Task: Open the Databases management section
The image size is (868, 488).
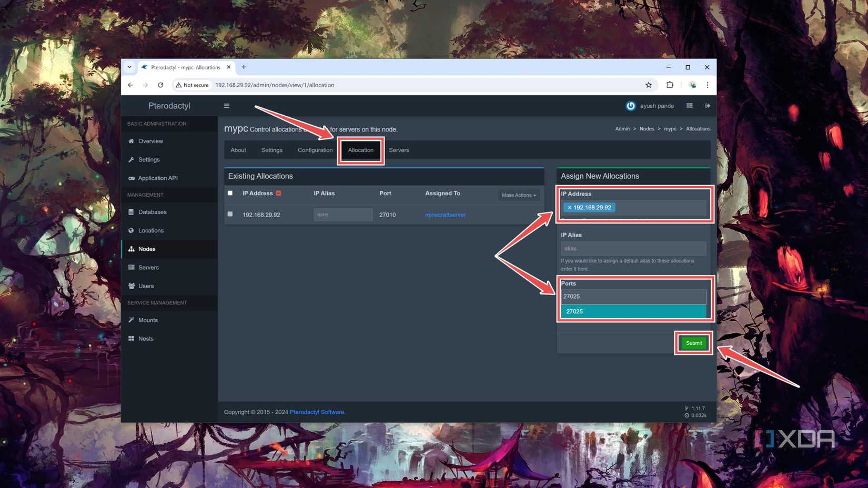Action: pos(153,212)
